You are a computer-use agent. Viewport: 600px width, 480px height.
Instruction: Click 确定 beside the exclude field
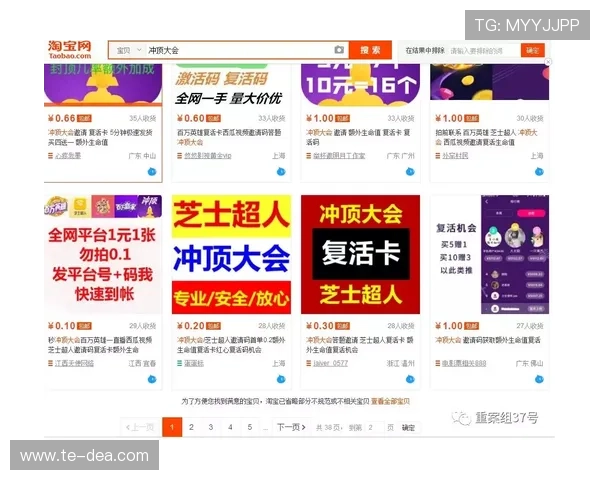(532, 50)
